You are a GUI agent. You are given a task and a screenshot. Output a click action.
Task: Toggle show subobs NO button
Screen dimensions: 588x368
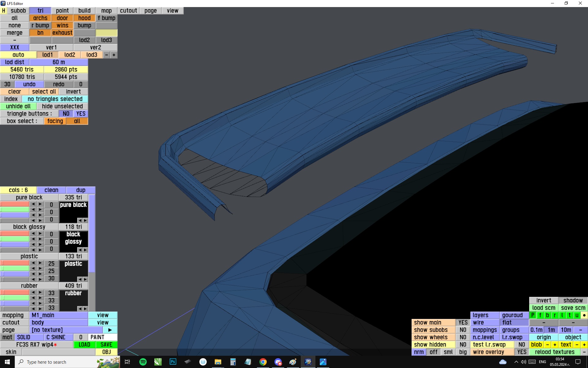pos(463,330)
